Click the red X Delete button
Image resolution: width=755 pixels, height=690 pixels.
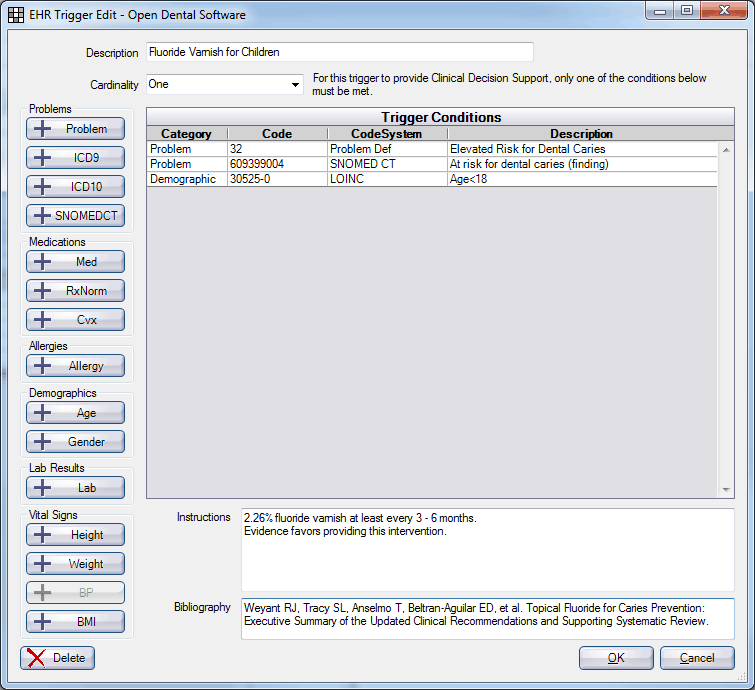(x=58, y=658)
